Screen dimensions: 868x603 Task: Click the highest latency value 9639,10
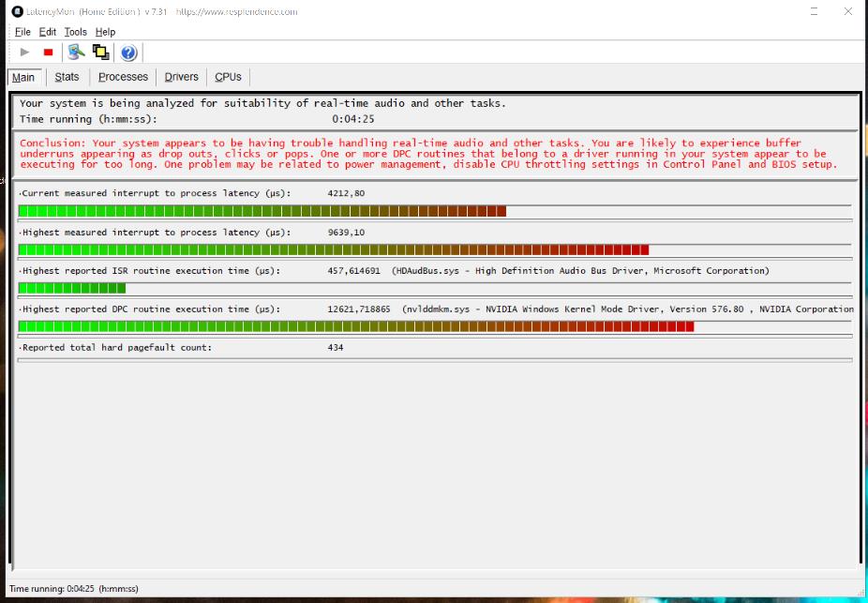tap(346, 232)
